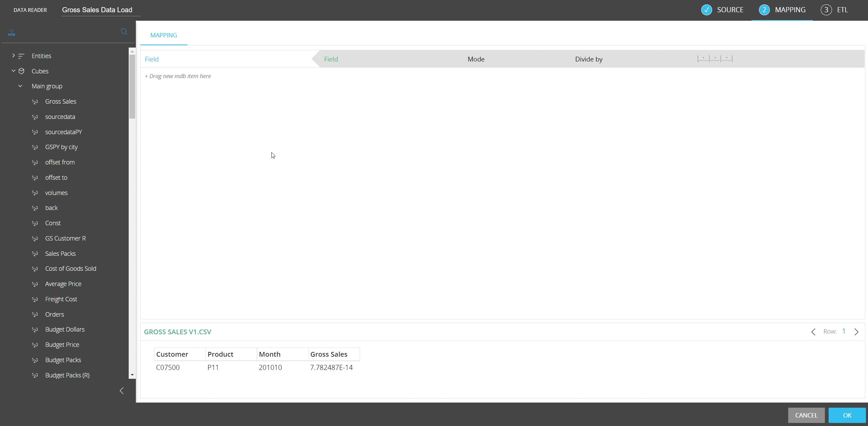Viewport: 868px width, 426px height.
Task: Select the Cost of Goods Sold cube
Action: click(71, 269)
